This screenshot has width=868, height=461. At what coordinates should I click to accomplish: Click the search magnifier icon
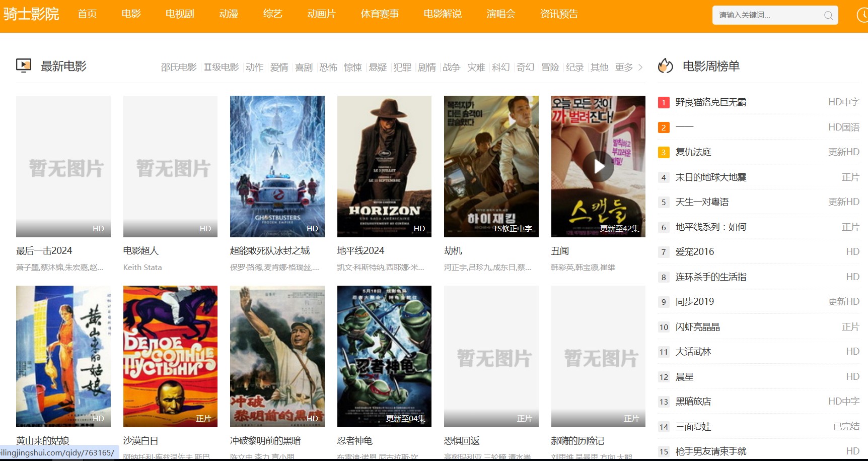(828, 15)
